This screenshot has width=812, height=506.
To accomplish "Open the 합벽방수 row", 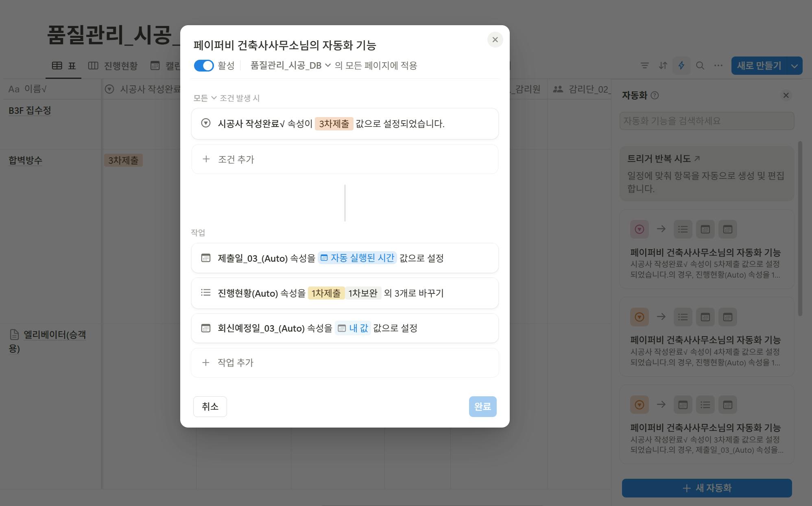I will tap(25, 160).
